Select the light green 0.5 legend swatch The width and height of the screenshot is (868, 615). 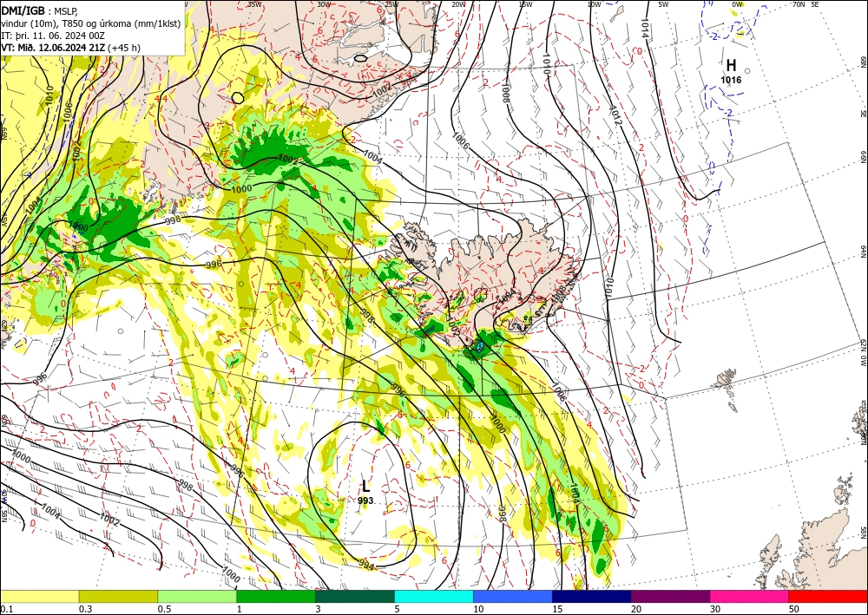(197, 596)
